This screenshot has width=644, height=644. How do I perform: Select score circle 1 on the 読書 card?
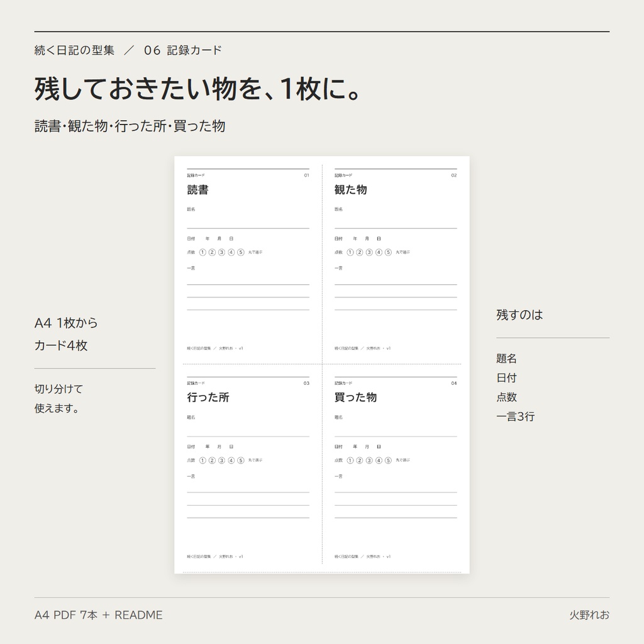[203, 252]
